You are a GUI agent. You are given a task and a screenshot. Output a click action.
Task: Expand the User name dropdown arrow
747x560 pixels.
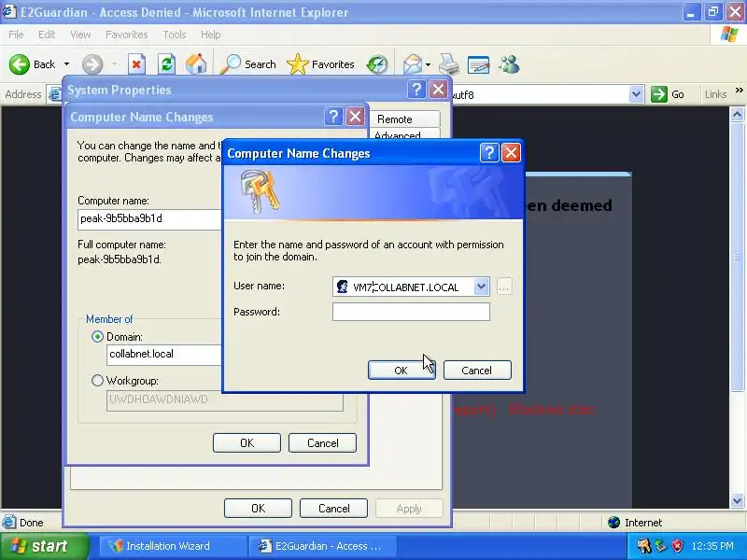pyautogui.click(x=481, y=287)
